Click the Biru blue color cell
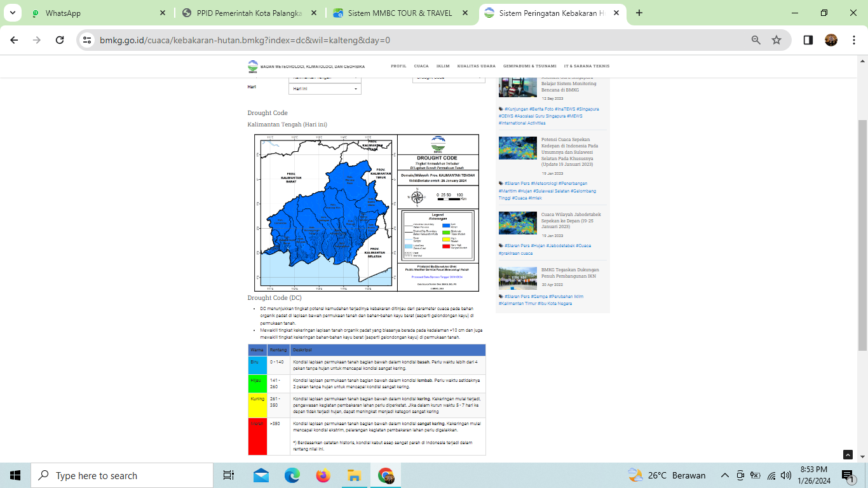The width and height of the screenshot is (868, 488). coord(257,365)
